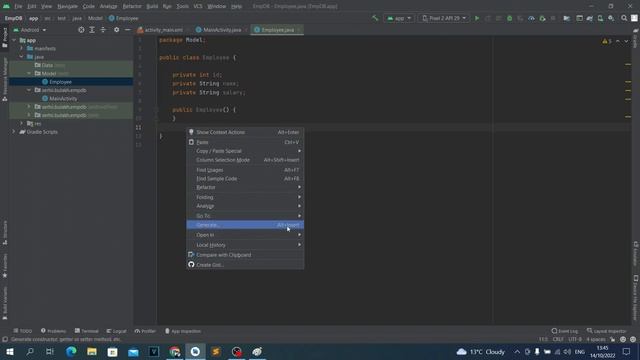Screen dimensions: 640x360
Task: Click the Debug app bug icon
Action: 509,18
